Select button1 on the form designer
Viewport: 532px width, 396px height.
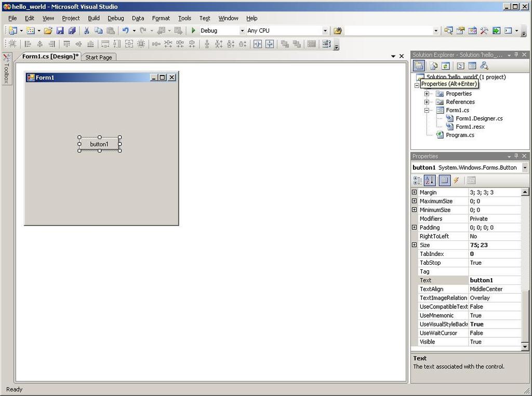point(99,144)
